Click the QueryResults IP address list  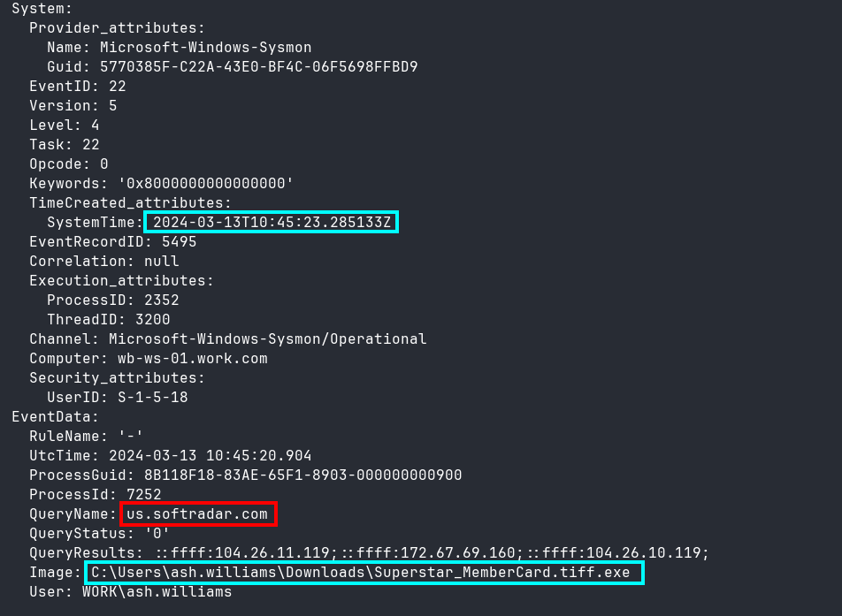click(x=432, y=552)
